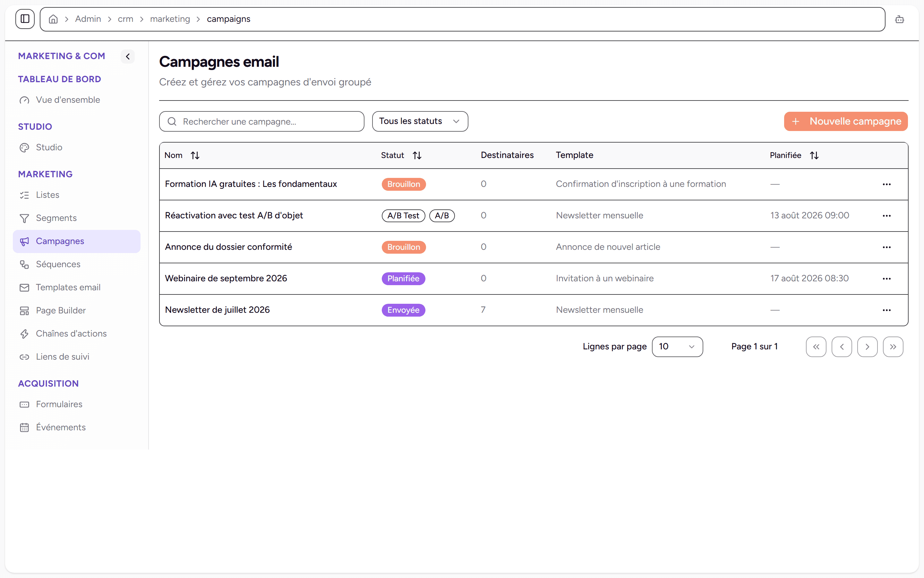Click the Admin breadcrumb
Viewport: 924px width, 578px height.
point(88,19)
